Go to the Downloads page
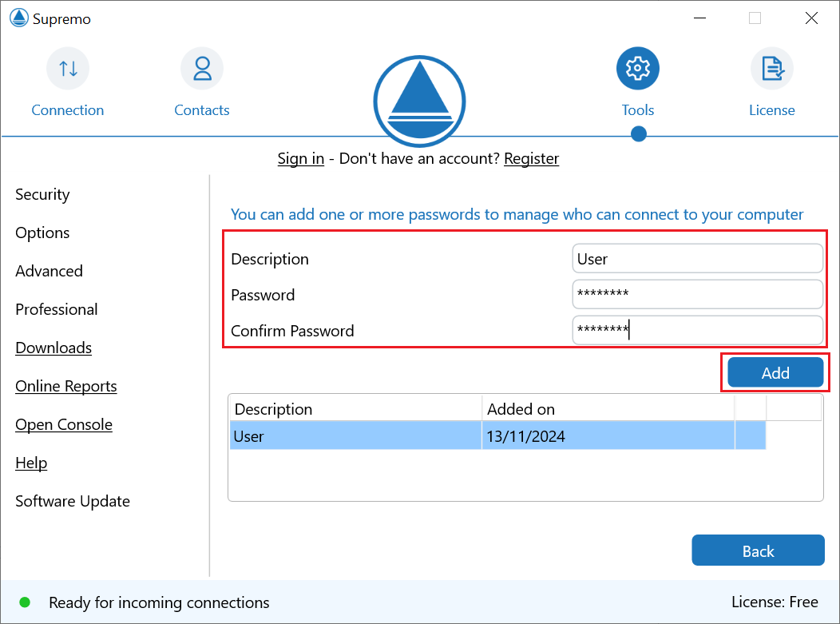This screenshot has width=840, height=624. click(53, 348)
